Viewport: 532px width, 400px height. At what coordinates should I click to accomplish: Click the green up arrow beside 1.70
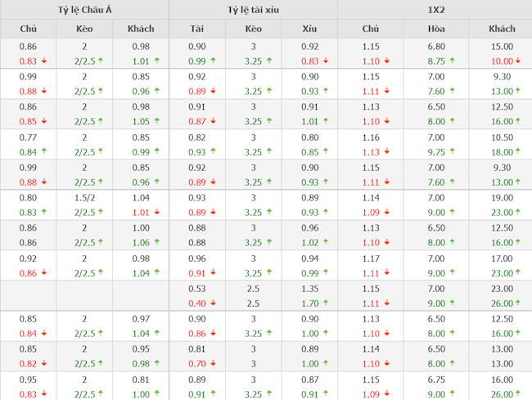[325, 303]
